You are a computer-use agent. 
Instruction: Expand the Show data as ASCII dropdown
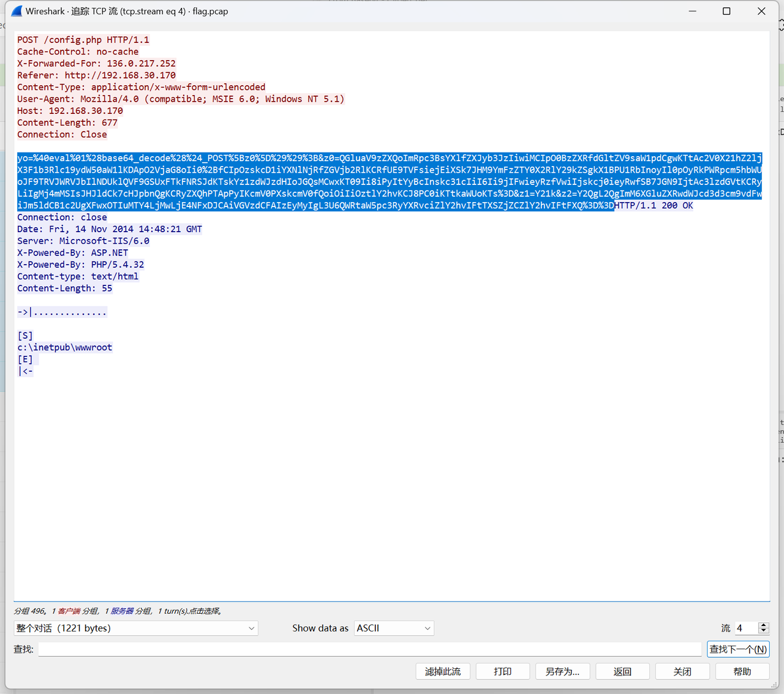point(394,628)
